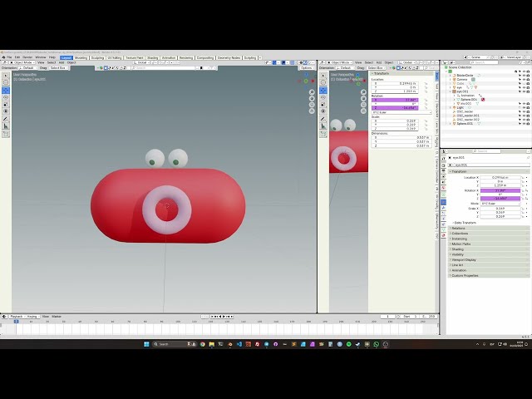Open the Playback menu in timeline
This screenshot has height=399, width=532.
point(17,317)
